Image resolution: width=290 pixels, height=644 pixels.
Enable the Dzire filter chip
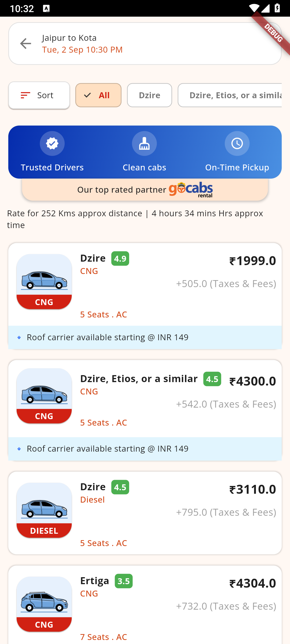click(150, 95)
